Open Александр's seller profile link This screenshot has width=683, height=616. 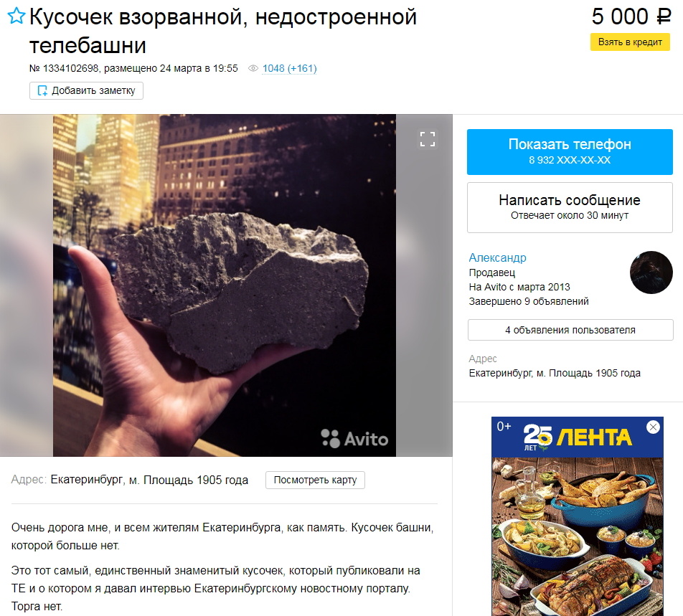pos(497,257)
